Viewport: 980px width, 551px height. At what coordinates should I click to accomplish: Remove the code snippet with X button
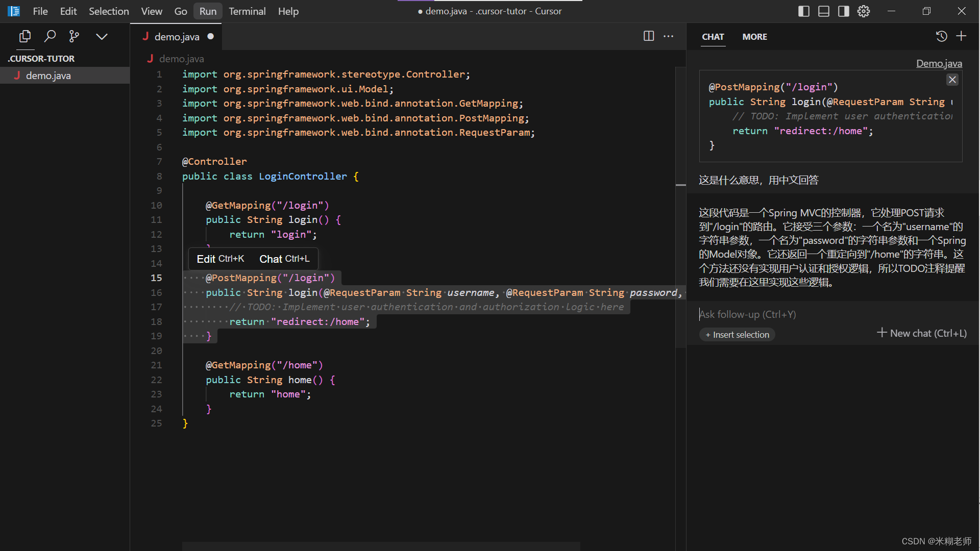(952, 80)
